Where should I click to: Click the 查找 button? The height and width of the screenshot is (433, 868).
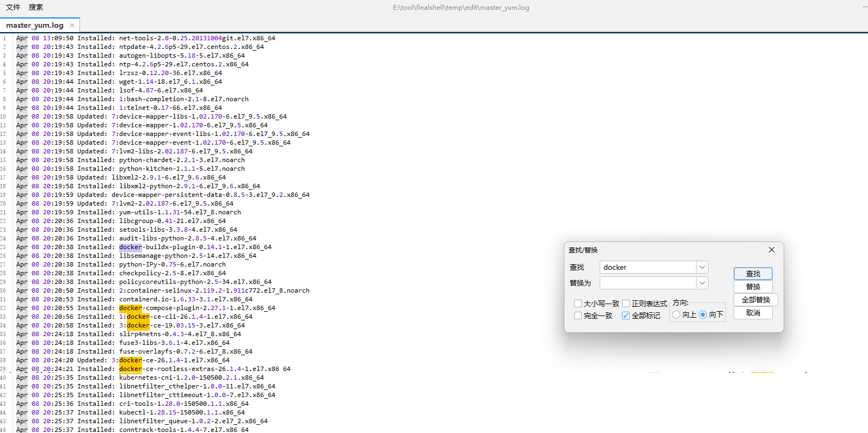coord(753,274)
